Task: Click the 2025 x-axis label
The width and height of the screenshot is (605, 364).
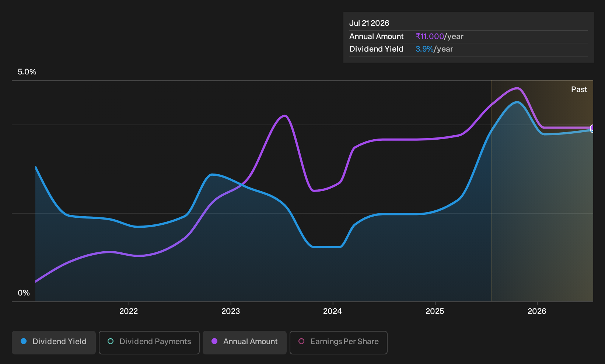Action: coord(435,311)
